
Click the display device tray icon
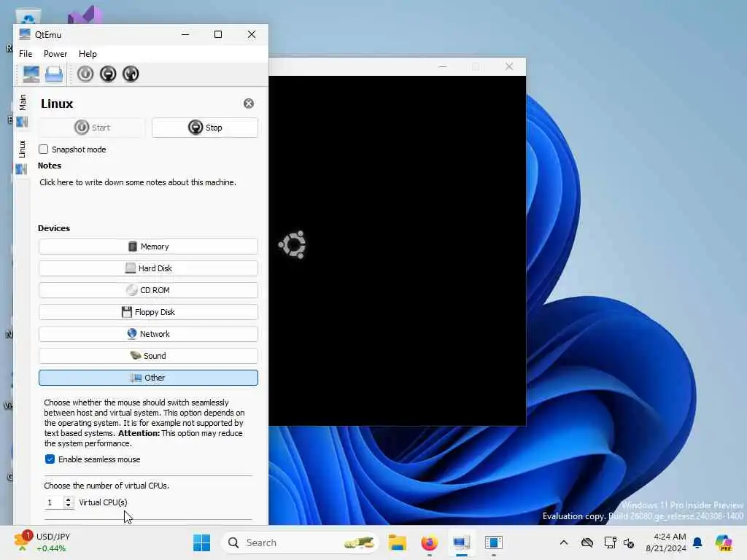pyautogui.click(x=610, y=542)
